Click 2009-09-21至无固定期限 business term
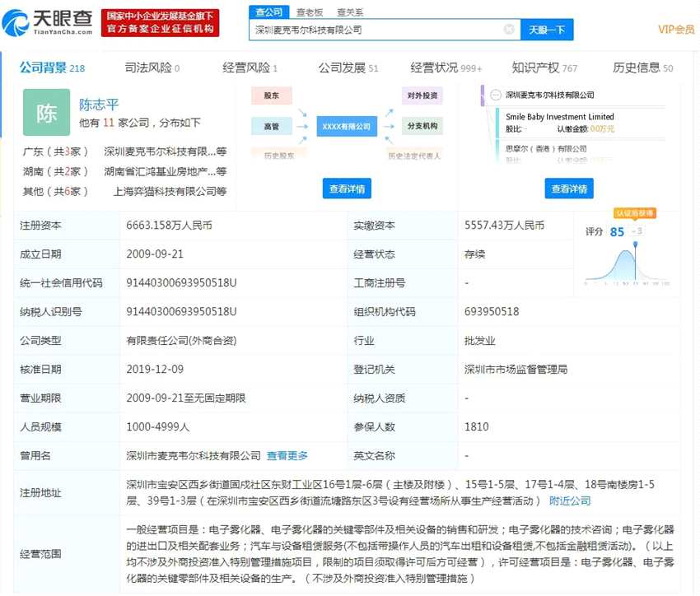Screen dimensions: 700x596 (x=186, y=398)
